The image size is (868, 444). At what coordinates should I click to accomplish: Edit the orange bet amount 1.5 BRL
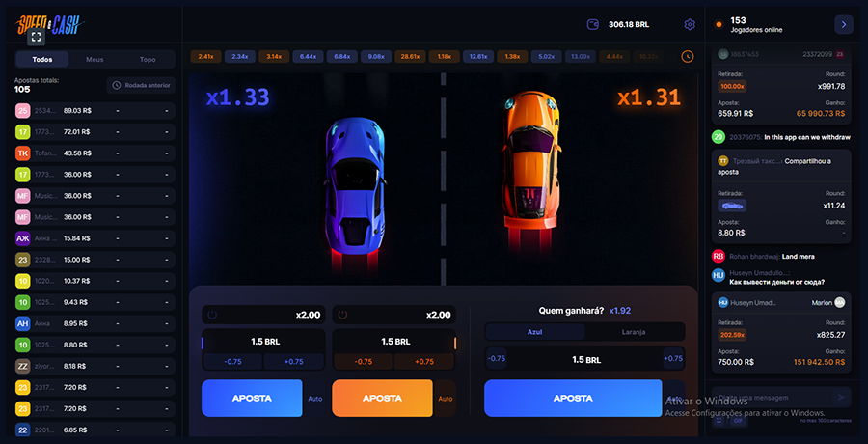click(395, 342)
